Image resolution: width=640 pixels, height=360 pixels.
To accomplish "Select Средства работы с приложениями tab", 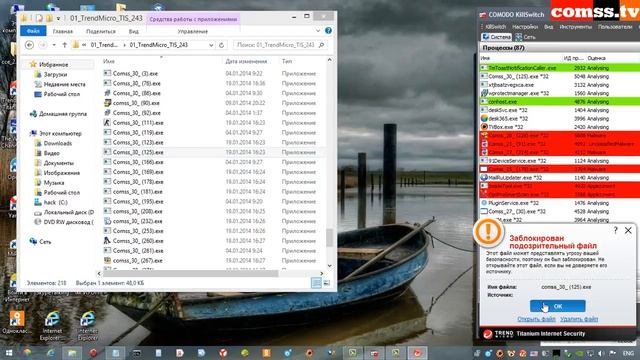I will [x=193, y=19].
